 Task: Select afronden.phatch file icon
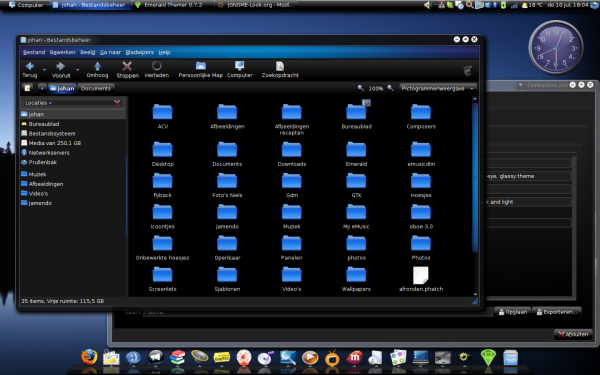pyautogui.click(x=421, y=275)
